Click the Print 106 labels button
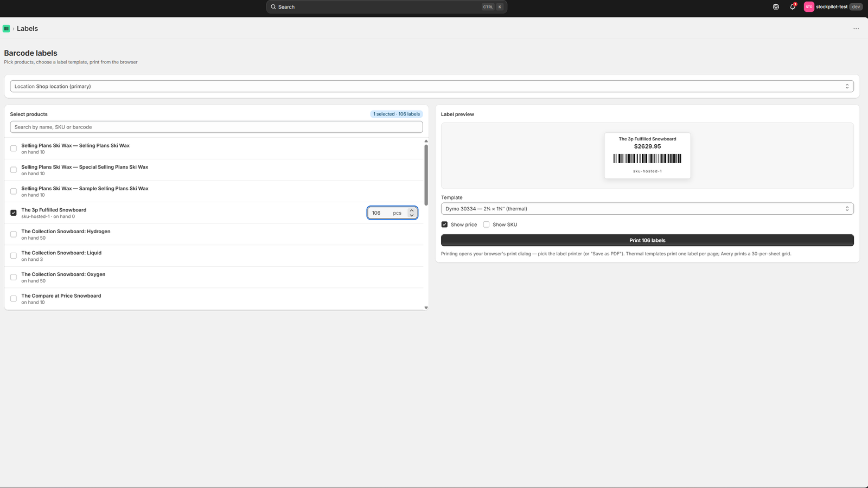 [647, 240]
